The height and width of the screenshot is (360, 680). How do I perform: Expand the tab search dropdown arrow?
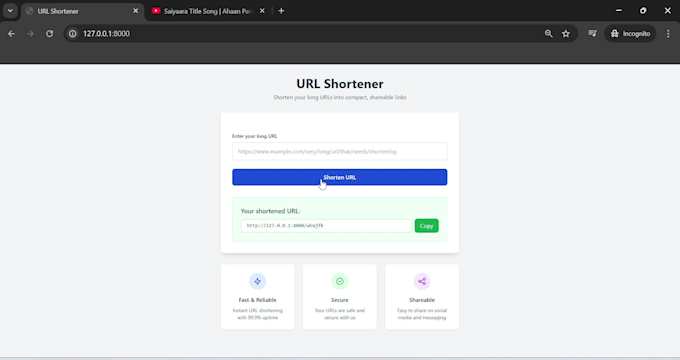(10, 11)
